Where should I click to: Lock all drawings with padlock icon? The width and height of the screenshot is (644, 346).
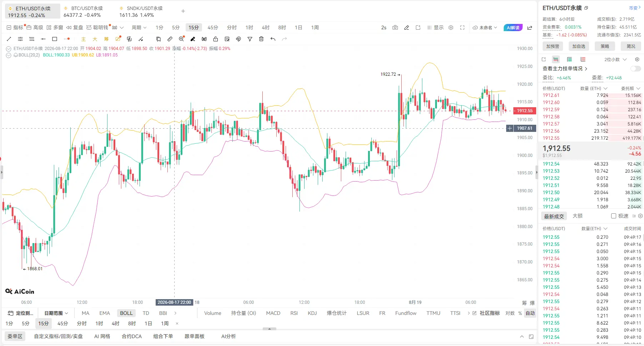click(216, 39)
